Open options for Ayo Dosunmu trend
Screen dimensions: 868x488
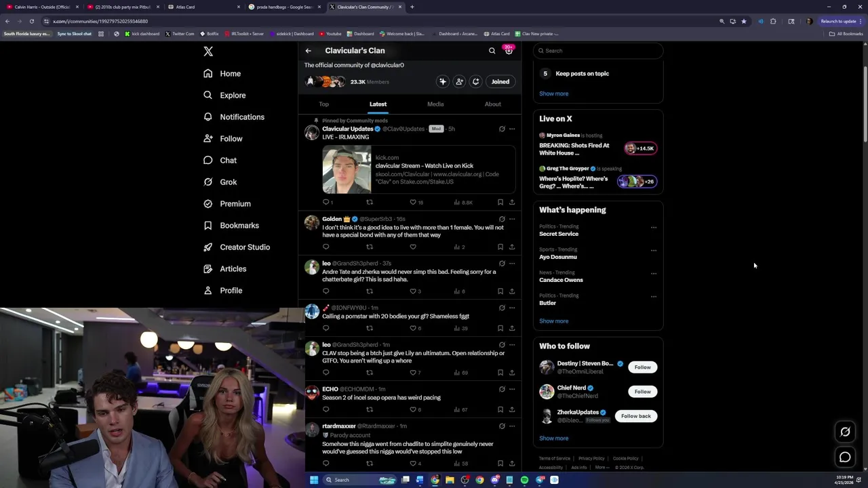[x=654, y=250]
